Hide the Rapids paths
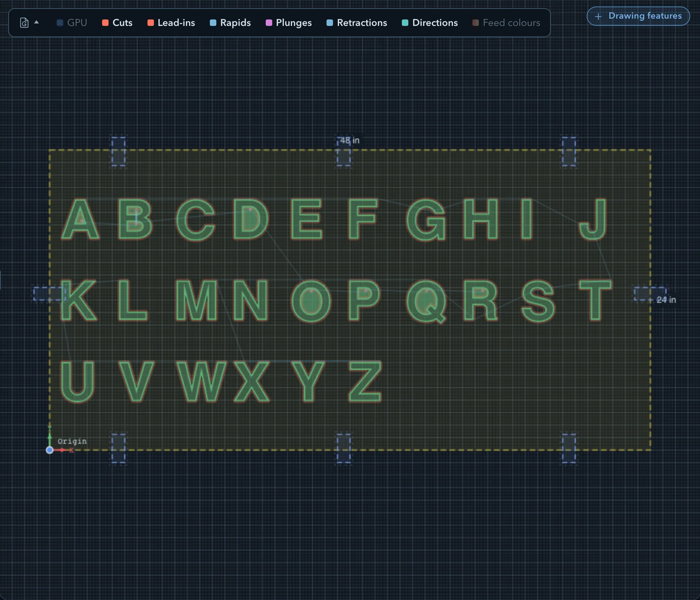Viewport: 700px width, 600px height. tap(230, 23)
